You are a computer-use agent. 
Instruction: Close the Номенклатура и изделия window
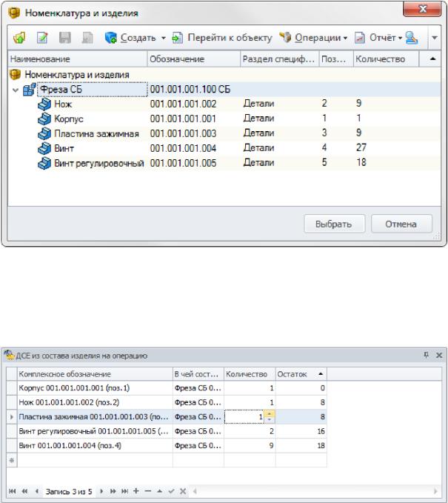pyautogui.click(x=422, y=9)
